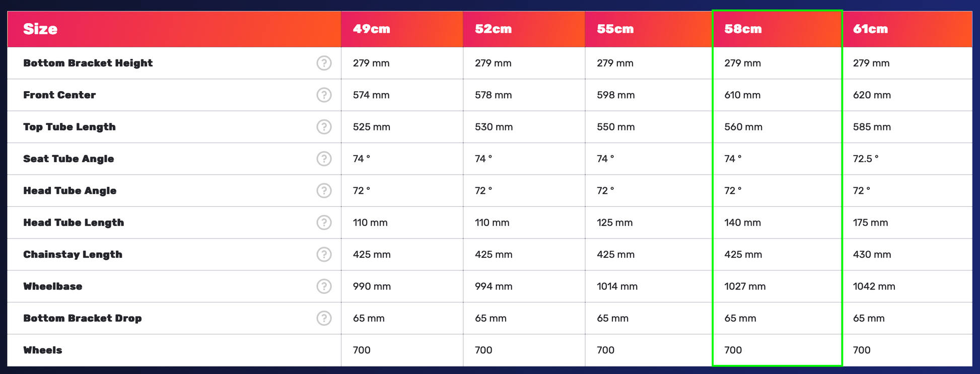Pick the 61cm size column header

pyautogui.click(x=871, y=29)
